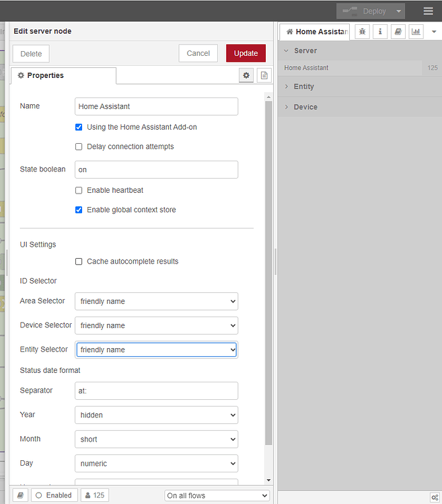
Task: Open the Year format dropdown
Action: (156, 415)
